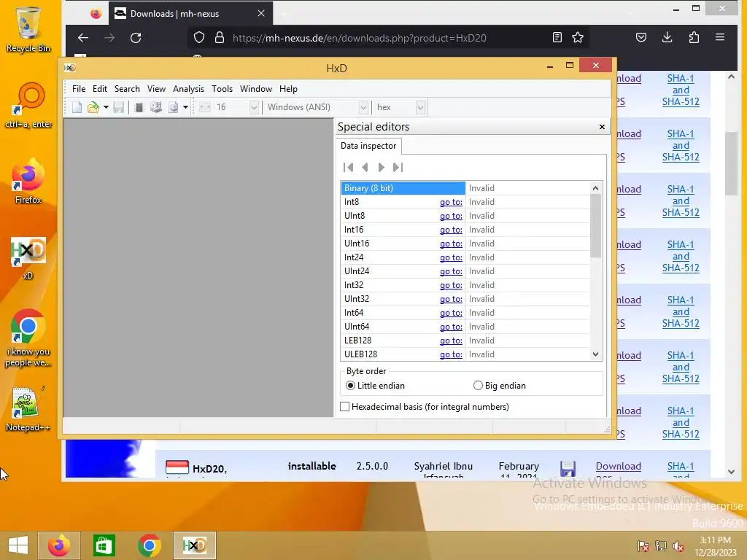Open the Edit menu in HxD

coord(99,88)
